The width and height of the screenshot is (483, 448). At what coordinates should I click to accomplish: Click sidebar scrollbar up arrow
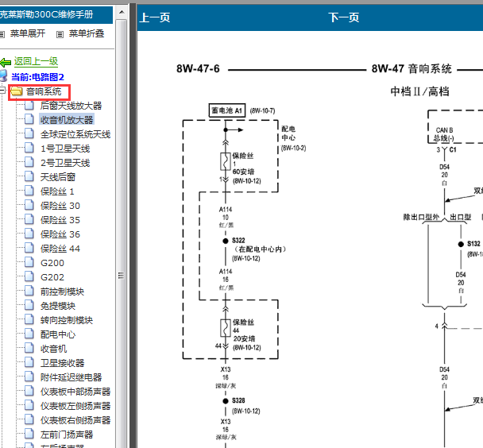pos(122,13)
